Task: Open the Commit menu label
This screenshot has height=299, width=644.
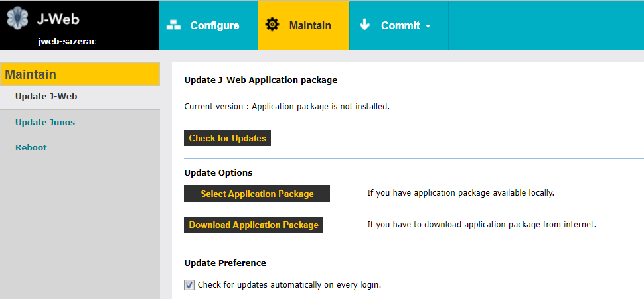Action: click(400, 26)
